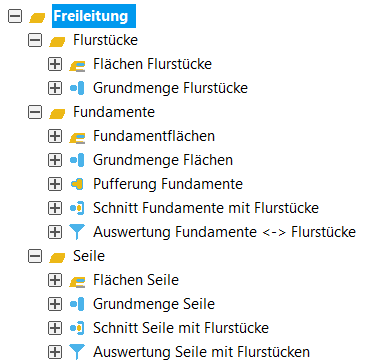
Task: Click the funnel icon of Auswertung Fundamente <-> Flurstücke
Action: click(x=77, y=232)
